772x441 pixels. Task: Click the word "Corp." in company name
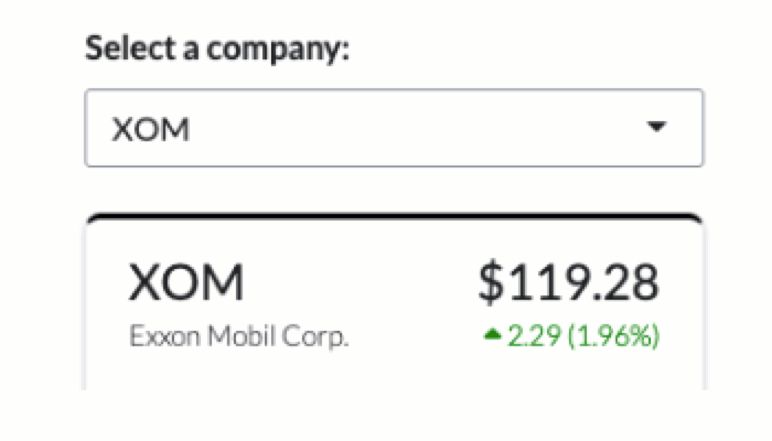pos(315,337)
